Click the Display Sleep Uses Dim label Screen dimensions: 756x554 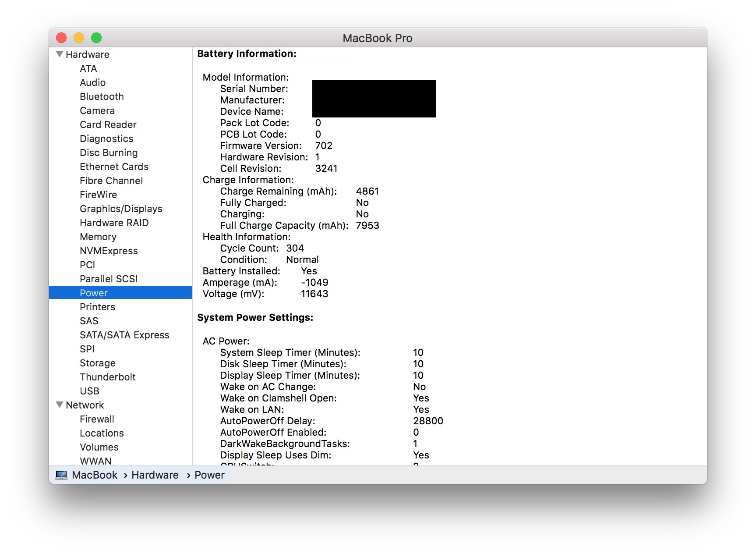click(276, 455)
